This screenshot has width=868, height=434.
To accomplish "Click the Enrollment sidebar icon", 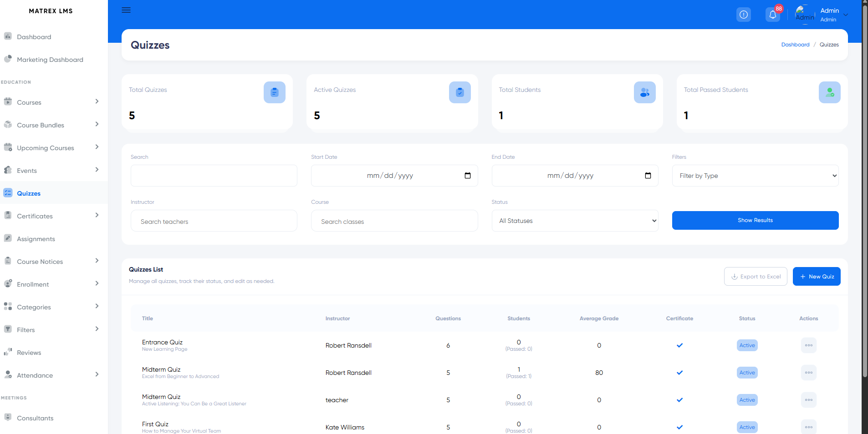I will click(x=8, y=283).
